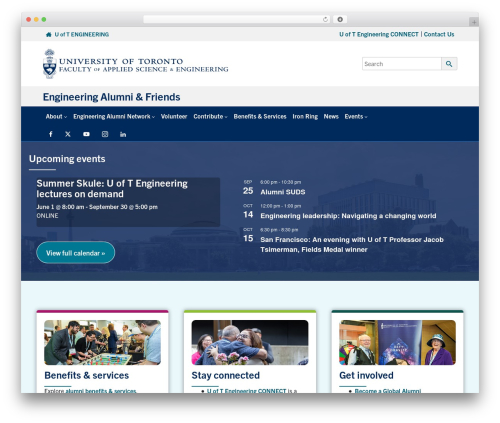Open the Get involved card photo
Screen dimensions: 500x423
[x=397, y=342]
